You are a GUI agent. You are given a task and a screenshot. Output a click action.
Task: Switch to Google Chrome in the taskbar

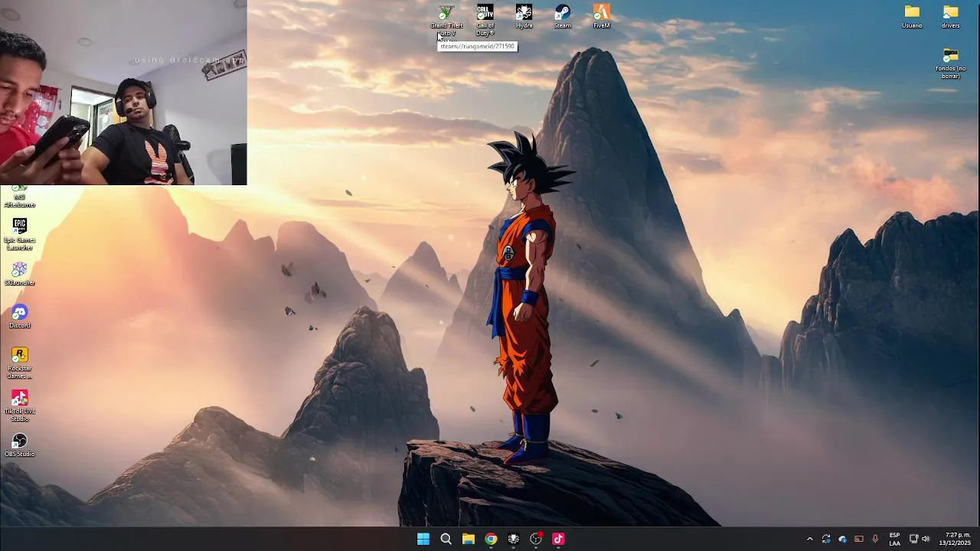[x=491, y=539]
